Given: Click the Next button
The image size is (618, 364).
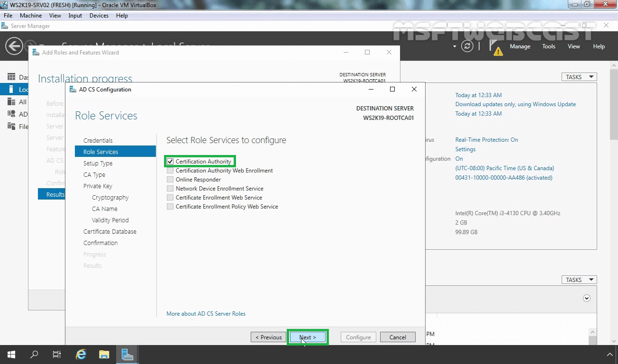Looking at the screenshot, I should 308,337.
